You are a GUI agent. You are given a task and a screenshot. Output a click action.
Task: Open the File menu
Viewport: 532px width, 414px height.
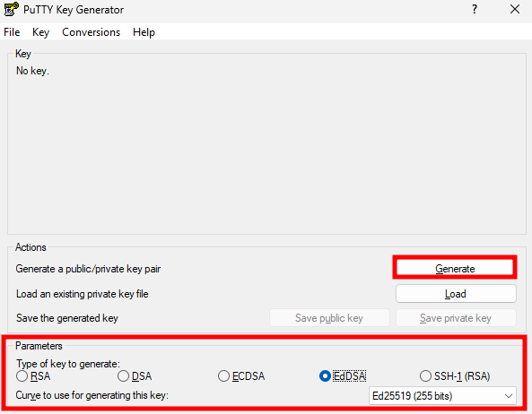(x=12, y=32)
